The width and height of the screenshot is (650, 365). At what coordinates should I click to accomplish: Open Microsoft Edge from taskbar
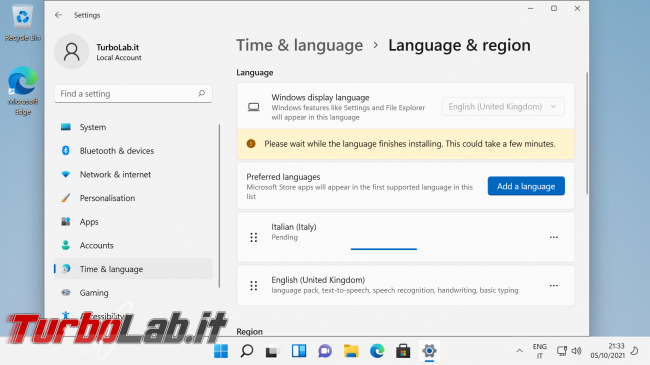click(377, 351)
